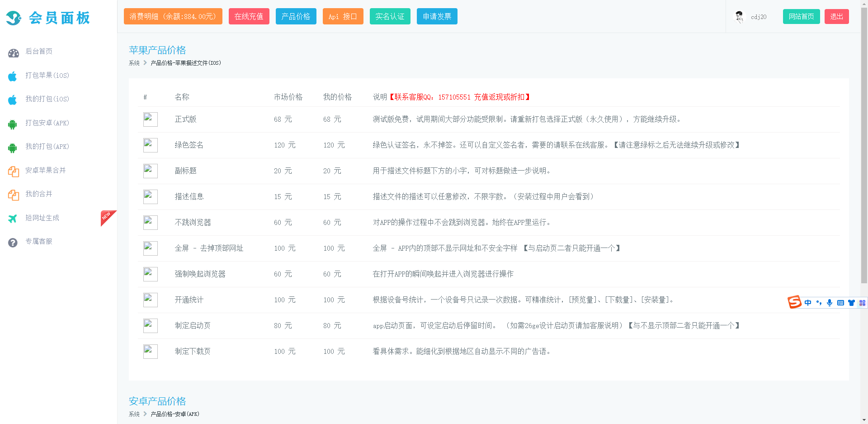This screenshot has height=424, width=868.
Task: Open the Api 接口 button
Action: [343, 17]
